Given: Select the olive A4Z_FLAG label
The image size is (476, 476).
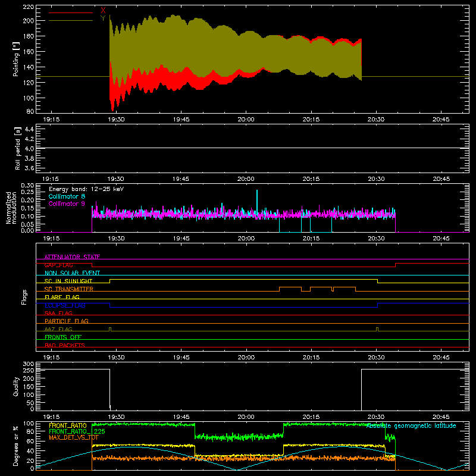Looking at the screenshot, I should tap(58, 329).
